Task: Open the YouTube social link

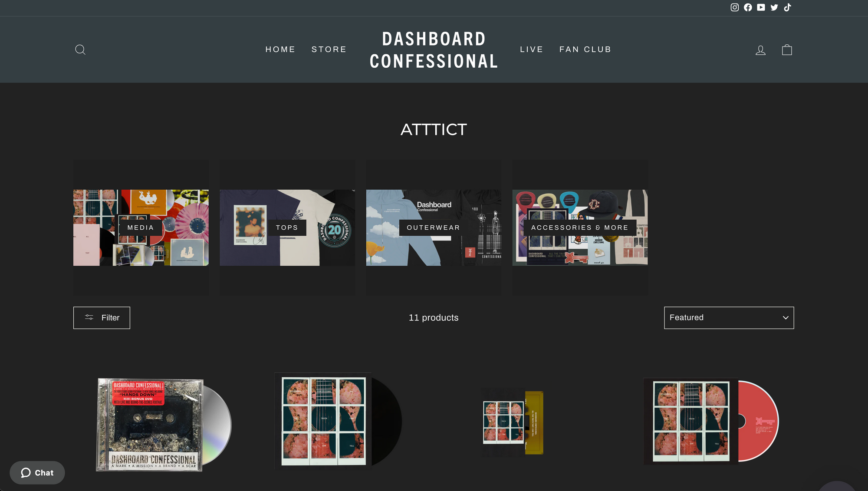Action: click(x=761, y=7)
